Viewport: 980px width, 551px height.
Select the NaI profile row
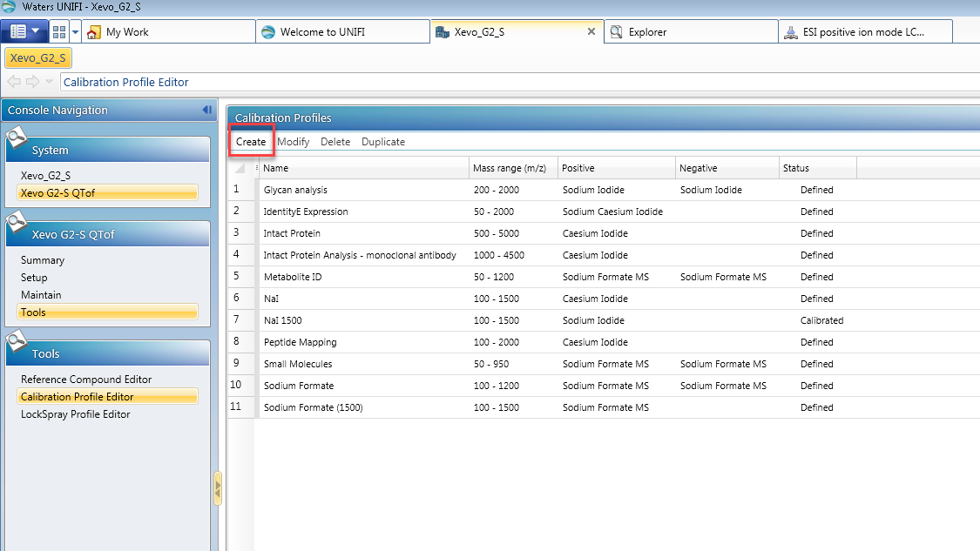click(x=605, y=299)
